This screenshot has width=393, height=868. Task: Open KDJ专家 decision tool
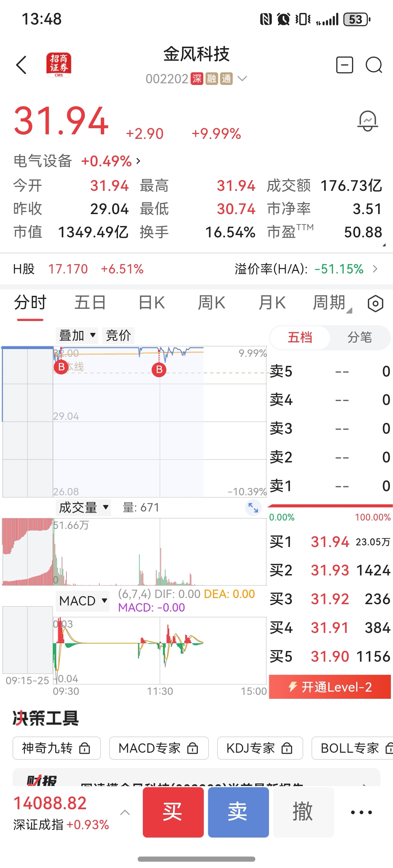tap(260, 748)
